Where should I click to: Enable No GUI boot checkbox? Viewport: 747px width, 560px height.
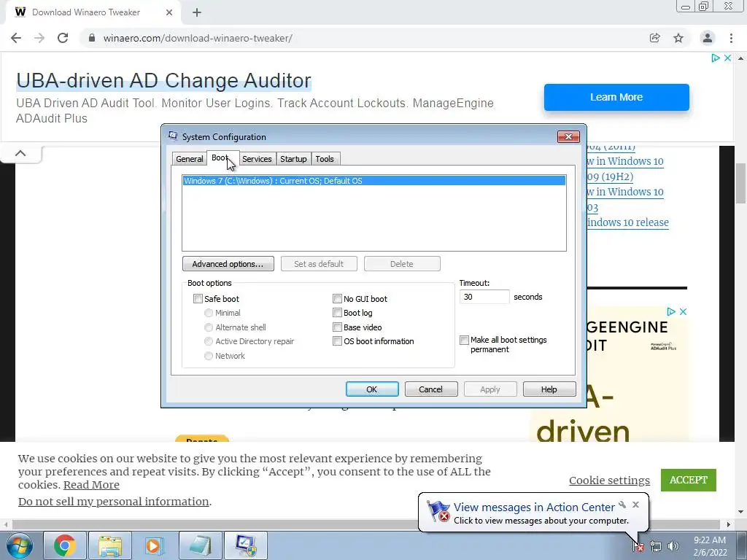pos(337,298)
